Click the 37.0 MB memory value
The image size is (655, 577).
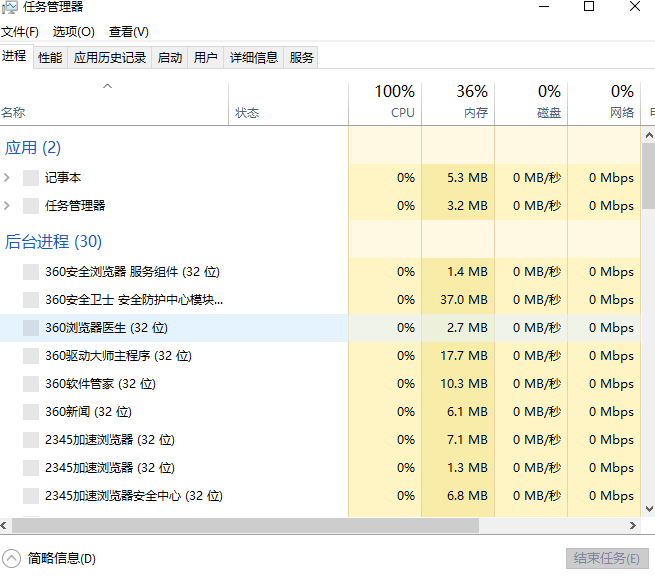464,300
